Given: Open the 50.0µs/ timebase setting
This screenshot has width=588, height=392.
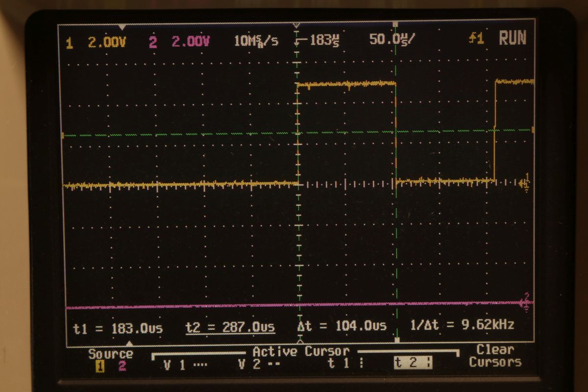Looking at the screenshot, I should tap(392, 40).
